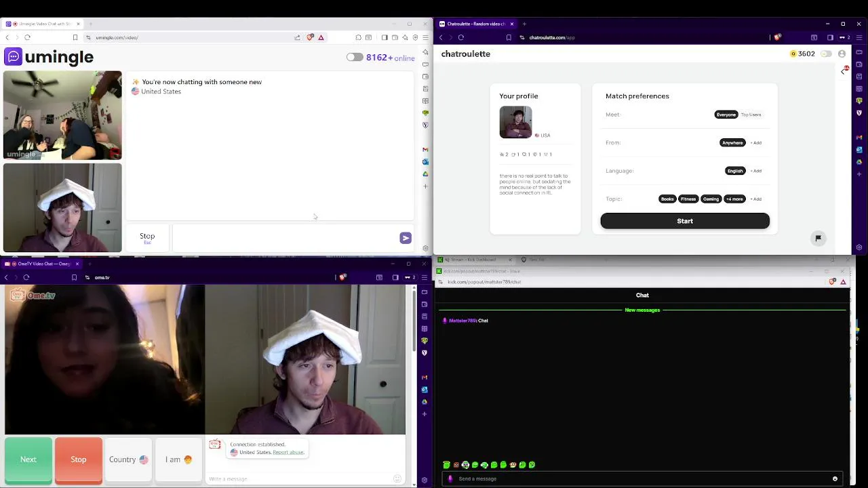
Task: Click the Mattster789 username in Kick chat
Action: click(x=462, y=321)
